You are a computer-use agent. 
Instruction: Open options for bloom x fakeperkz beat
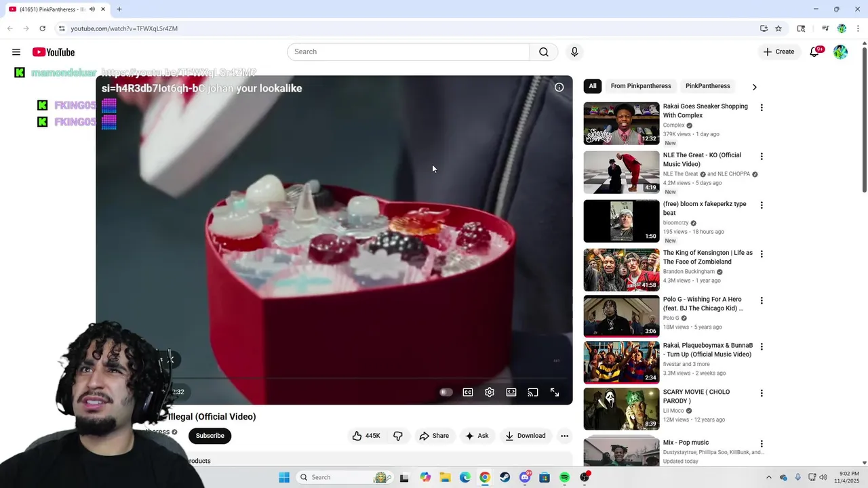click(762, 205)
